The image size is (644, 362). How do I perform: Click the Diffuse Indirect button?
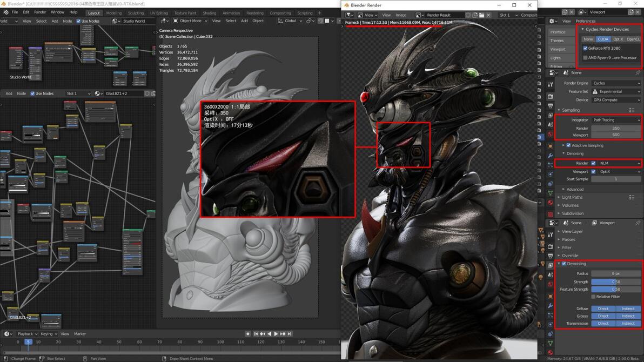click(628, 309)
